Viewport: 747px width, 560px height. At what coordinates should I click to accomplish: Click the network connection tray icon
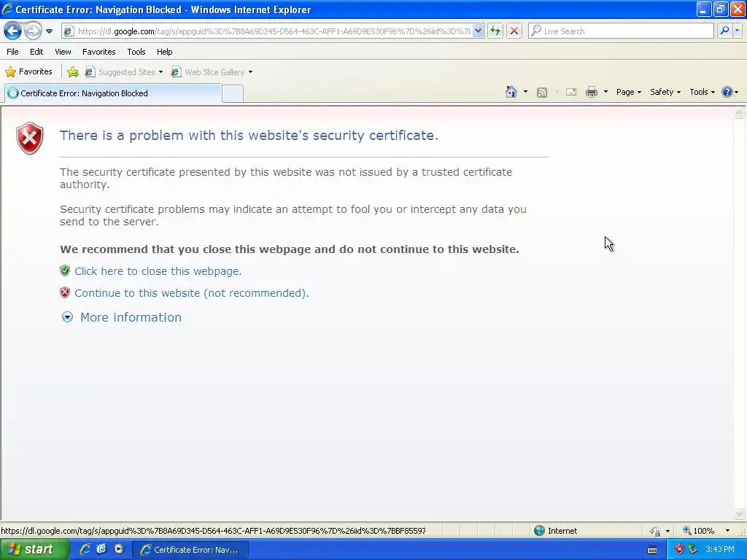(x=693, y=550)
